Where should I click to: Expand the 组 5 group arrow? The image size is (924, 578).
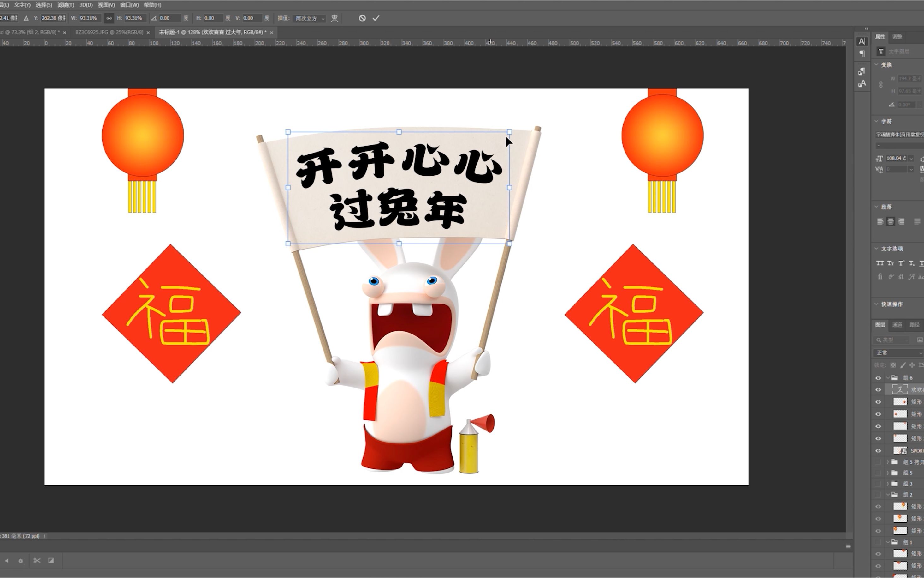(888, 473)
